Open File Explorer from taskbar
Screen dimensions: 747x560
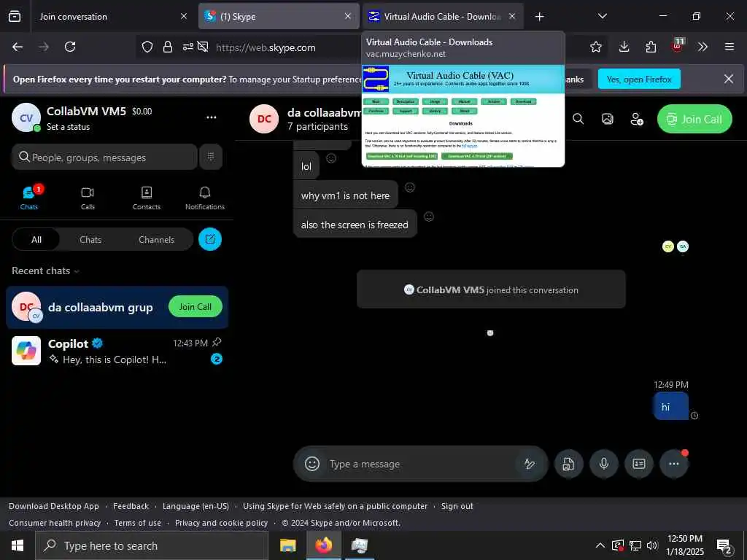[287, 545]
